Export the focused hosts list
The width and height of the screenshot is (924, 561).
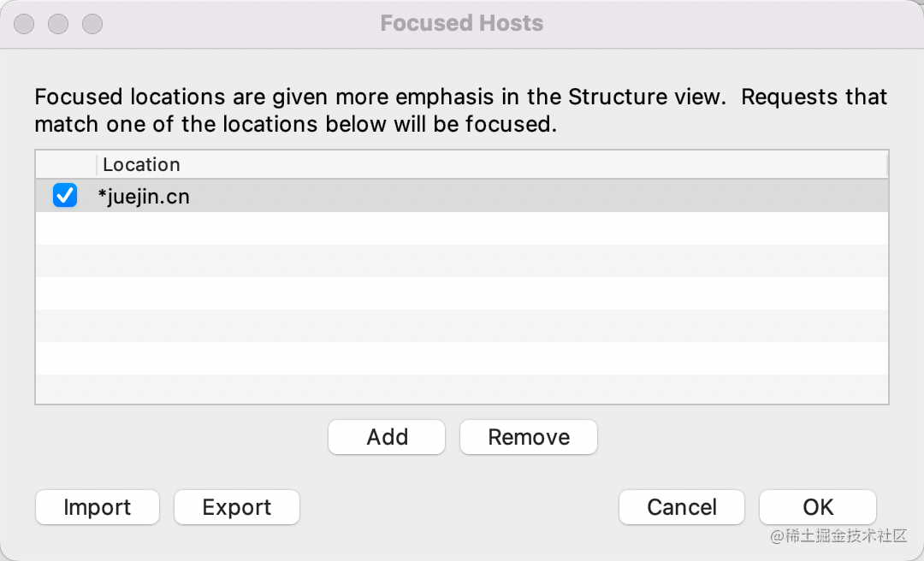click(x=236, y=507)
